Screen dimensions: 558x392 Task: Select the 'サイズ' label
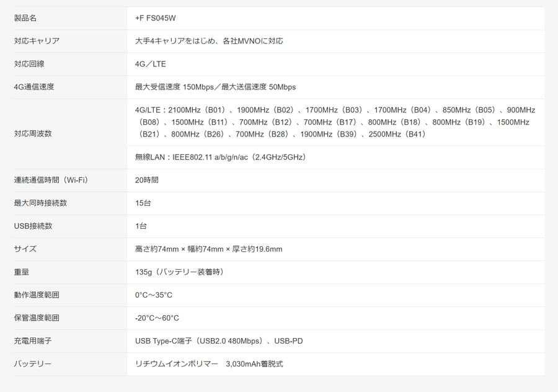tap(25, 249)
